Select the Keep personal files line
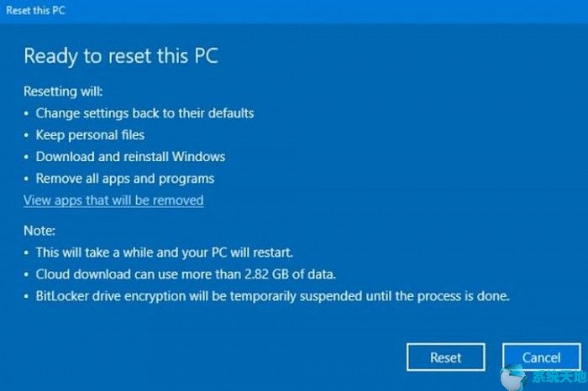This screenshot has width=588, height=391. [90, 135]
